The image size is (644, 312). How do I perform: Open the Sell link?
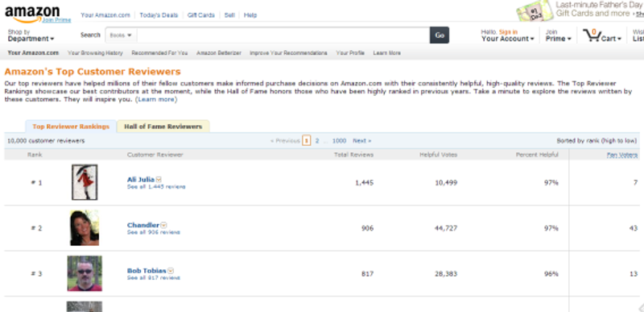point(229,15)
